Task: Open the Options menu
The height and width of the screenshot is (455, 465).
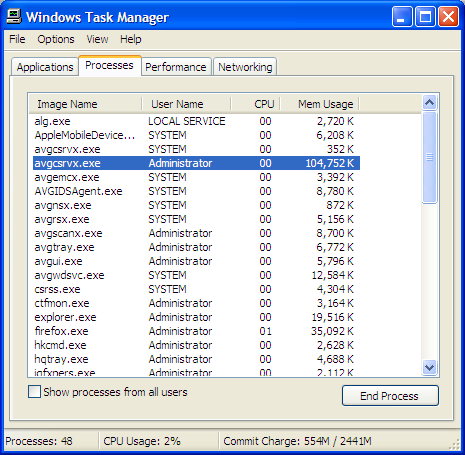Action: pyautogui.click(x=56, y=39)
